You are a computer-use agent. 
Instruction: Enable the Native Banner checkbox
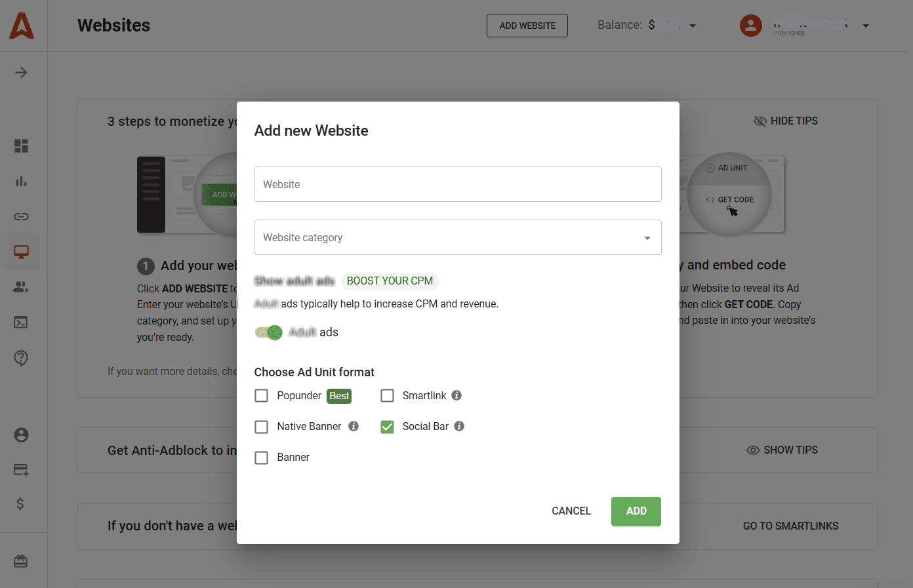[262, 427]
